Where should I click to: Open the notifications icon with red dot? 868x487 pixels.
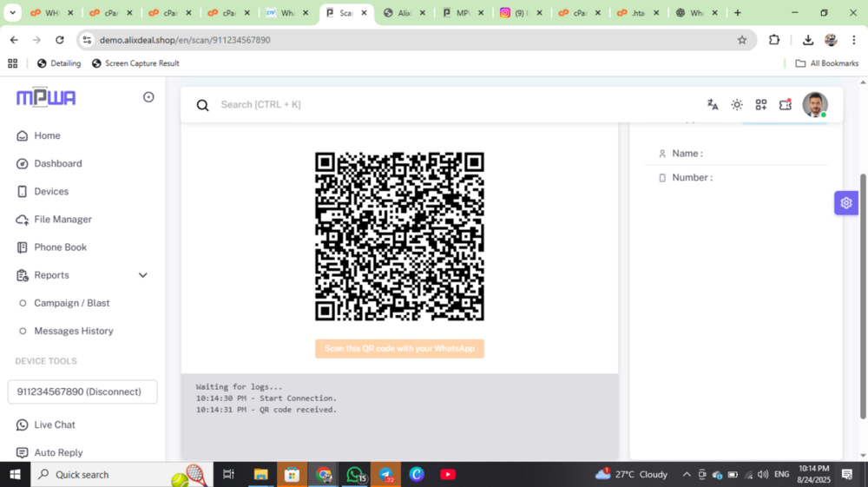pyautogui.click(x=786, y=104)
